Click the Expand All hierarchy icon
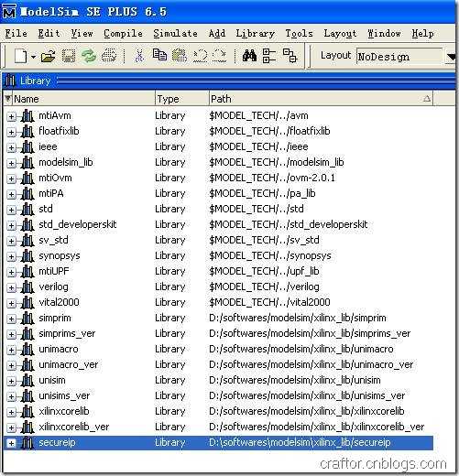 coord(290,56)
